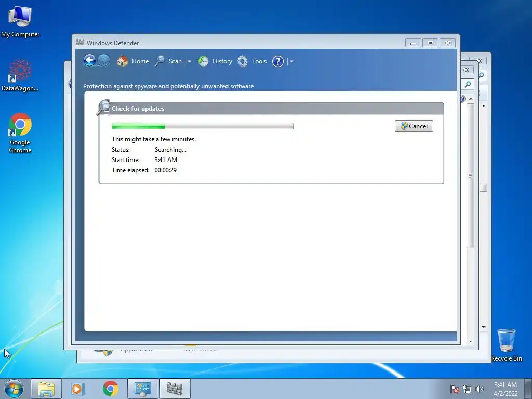Click the Start time 3:41 AM value
The image size is (532, 399).
point(166,160)
